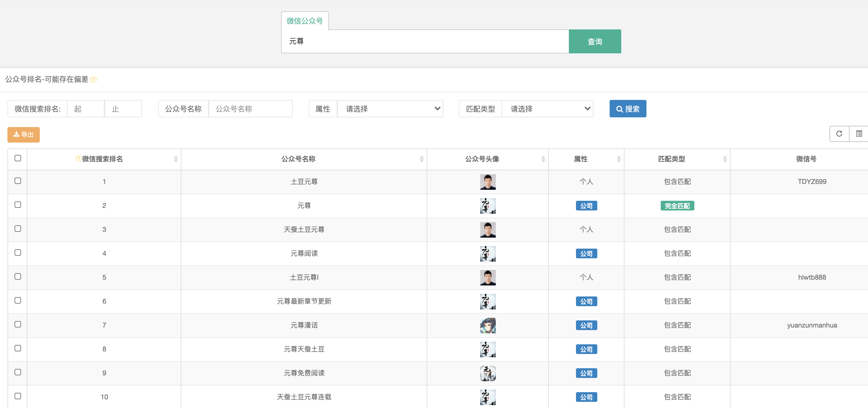Open the column list toggle icon
The width and height of the screenshot is (868, 408).
[859, 134]
